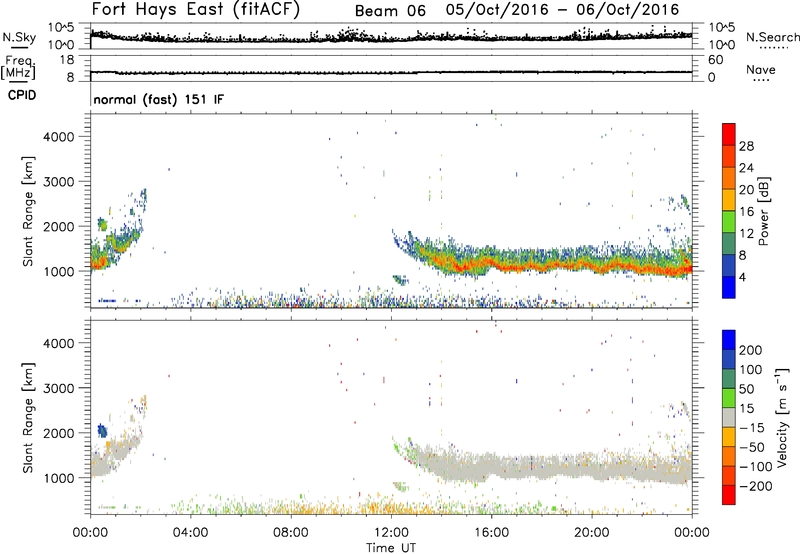This screenshot has width=800, height=554.
Task: Click the red-orange power band near 16:00
Action: [x=491, y=264]
